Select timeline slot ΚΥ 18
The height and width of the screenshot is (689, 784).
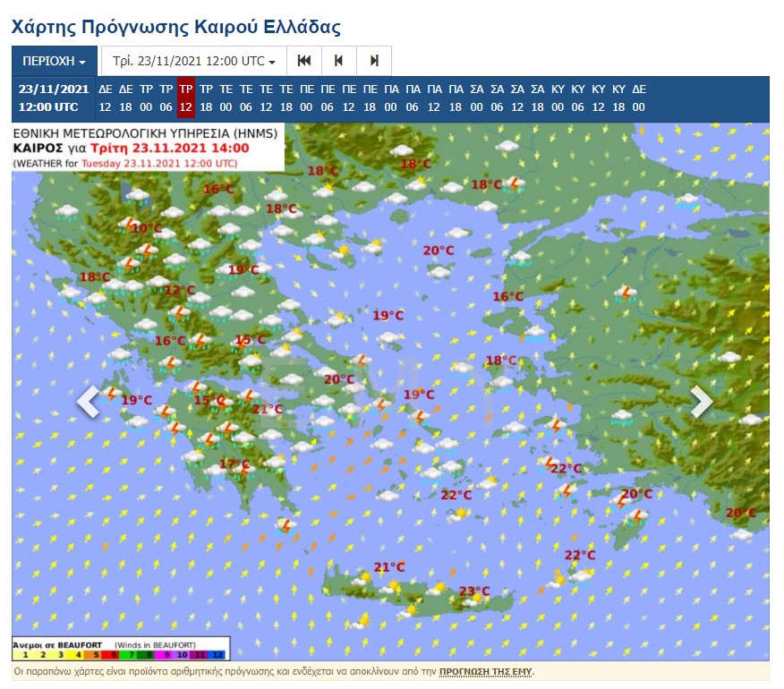[x=618, y=98]
